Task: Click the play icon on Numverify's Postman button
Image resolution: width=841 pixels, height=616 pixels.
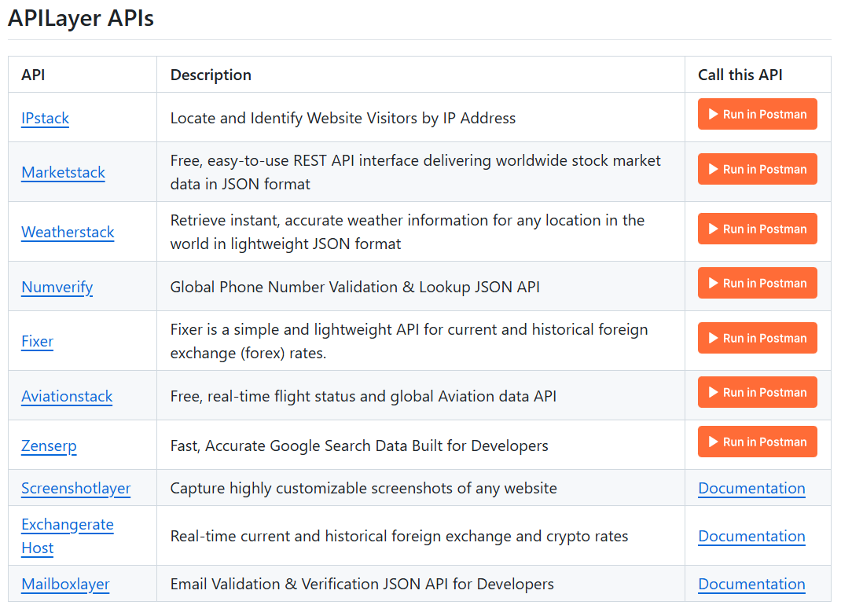Action: [714, 283]
